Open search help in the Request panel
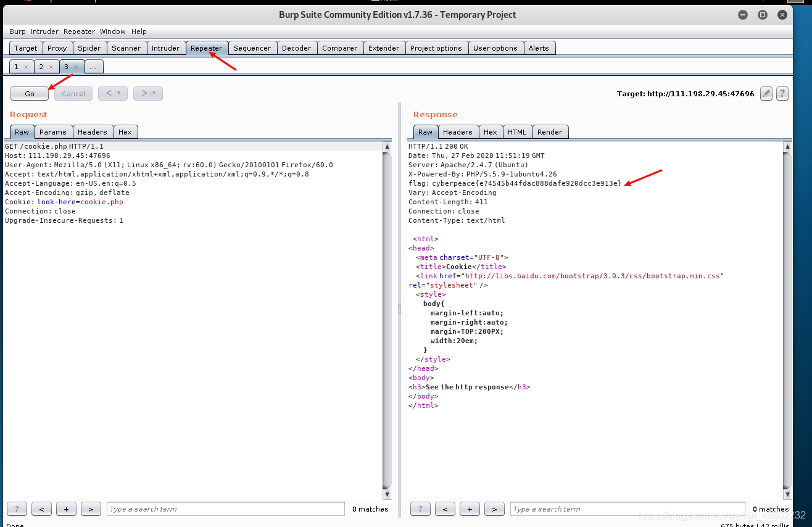Screen dimensions: 812x527 coord(17,509)
